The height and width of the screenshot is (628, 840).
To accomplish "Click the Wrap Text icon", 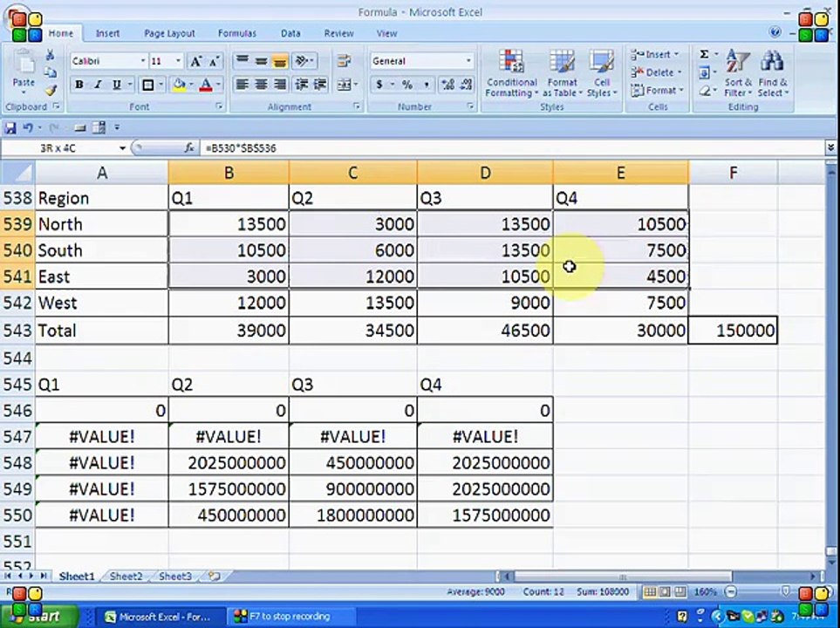I will coord(344,60).
